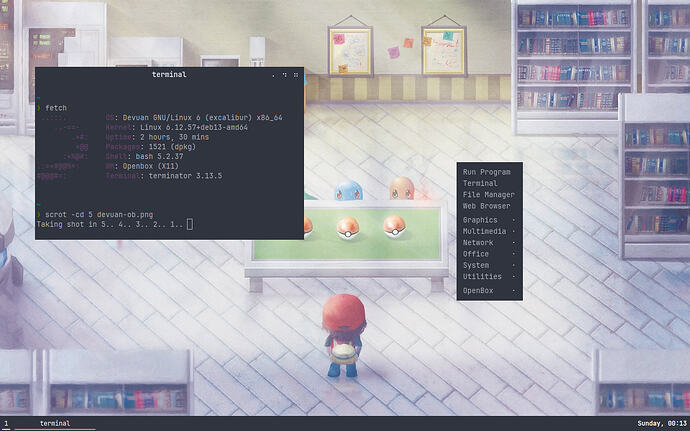The image size is (690, 431).
Task: Click the '2 hours, 30 mins' uptime line
Action: (157, 137)
